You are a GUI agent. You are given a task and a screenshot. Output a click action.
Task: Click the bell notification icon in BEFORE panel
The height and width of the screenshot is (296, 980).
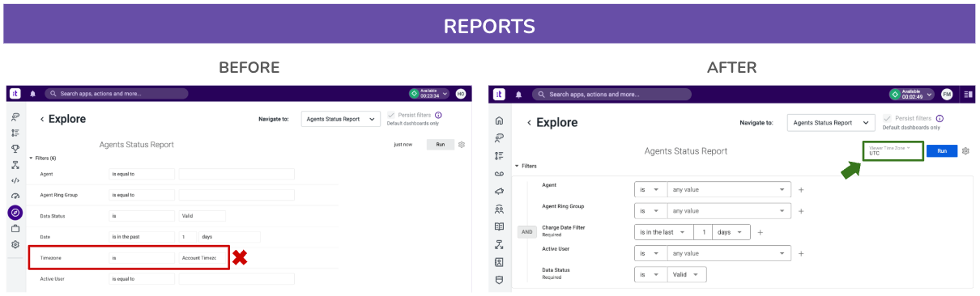point(33,94)
